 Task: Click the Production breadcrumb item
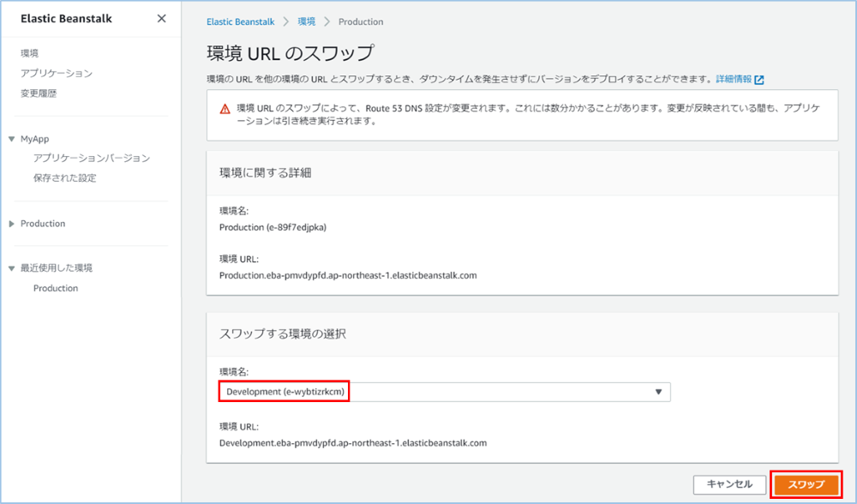point(361,21)
